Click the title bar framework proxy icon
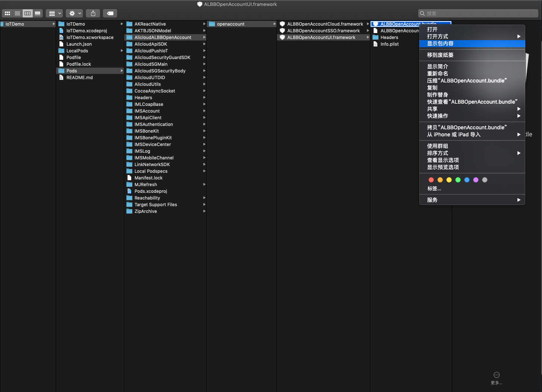 (x=200, y=4)
